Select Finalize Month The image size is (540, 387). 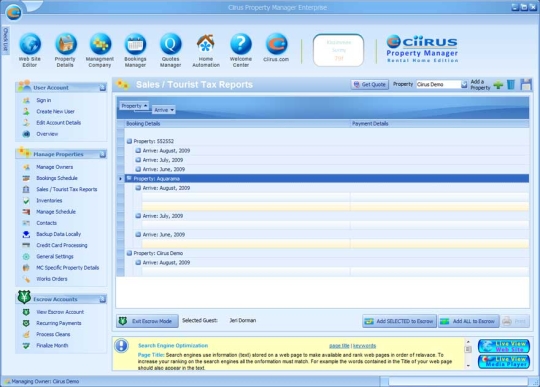(52, 345)
